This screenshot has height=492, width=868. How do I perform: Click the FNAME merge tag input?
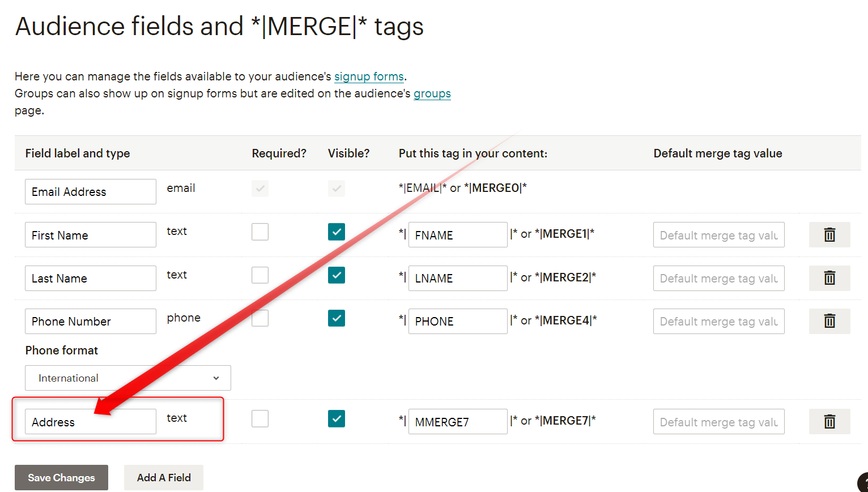(458, 235)
